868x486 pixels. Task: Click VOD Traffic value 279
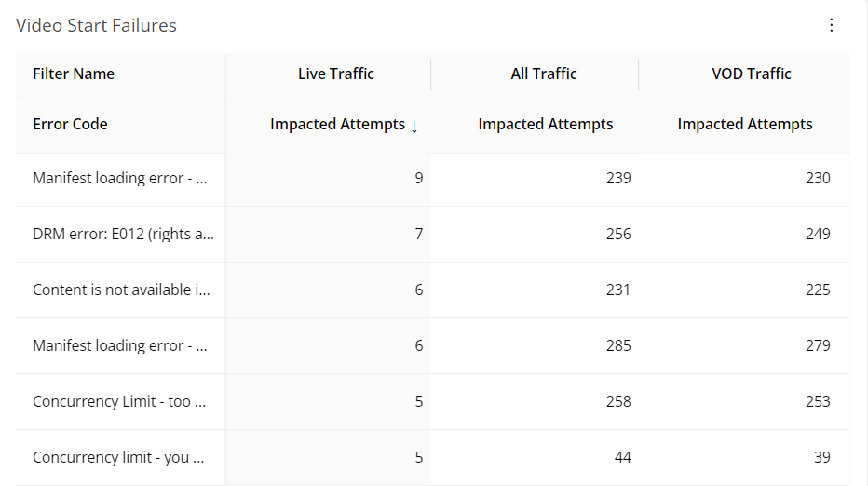(818, 346)
